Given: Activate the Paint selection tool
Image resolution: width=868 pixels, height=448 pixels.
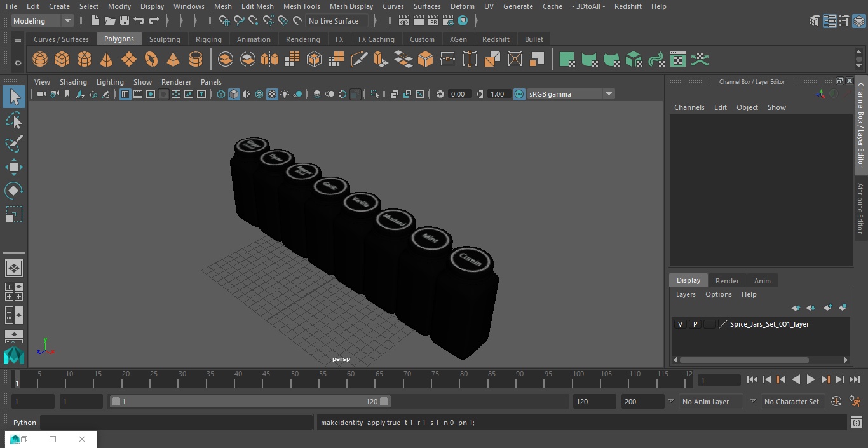Looking at the screenshot, I should pos(14,144).
